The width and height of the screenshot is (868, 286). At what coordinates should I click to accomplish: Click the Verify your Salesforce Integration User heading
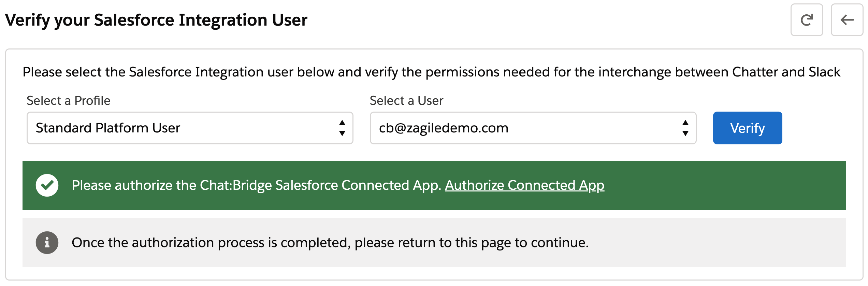[156, 20]
